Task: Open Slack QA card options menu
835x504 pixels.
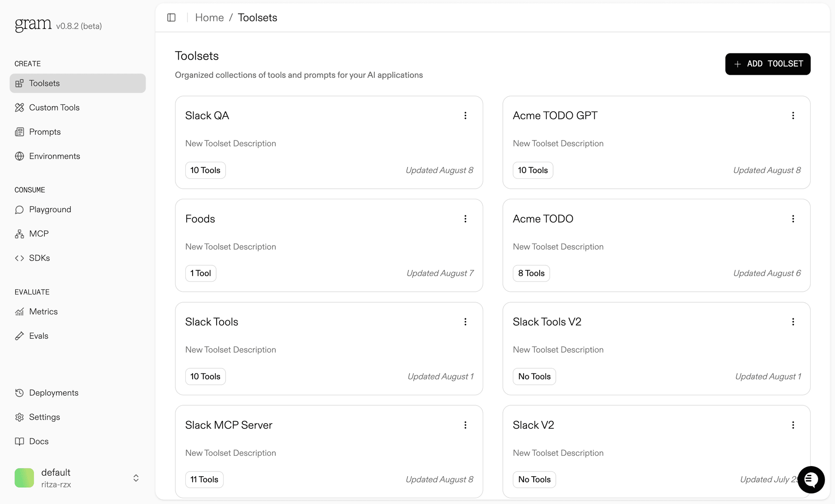Action: 465,116
